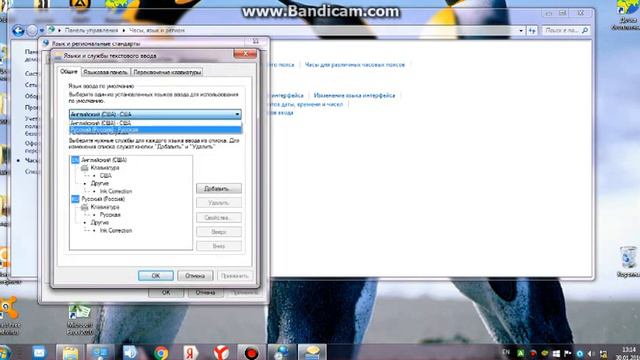Select the США keyboard layout item
The height and width of the screenshot is (360, 640).
click(105, 176)
